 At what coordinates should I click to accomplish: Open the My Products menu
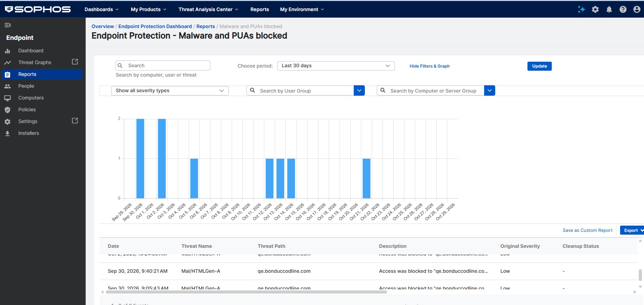click(148, 9)
